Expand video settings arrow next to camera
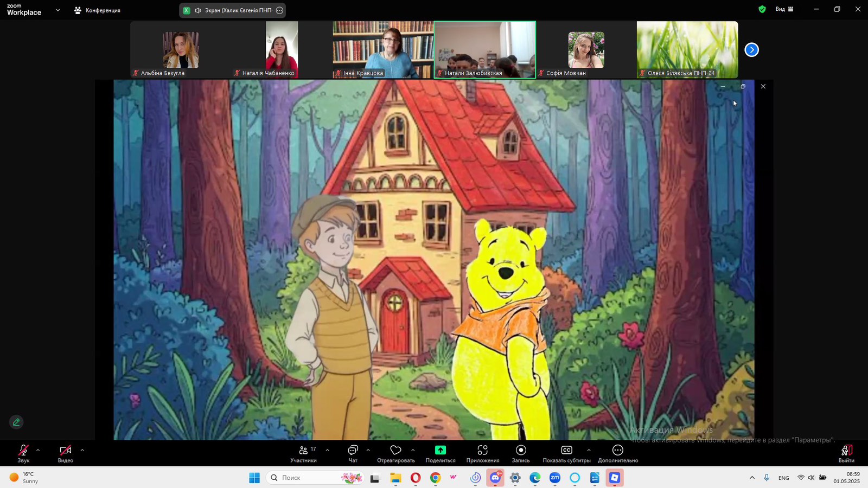This screenshot has width=868, height=488. click(82, 450)
